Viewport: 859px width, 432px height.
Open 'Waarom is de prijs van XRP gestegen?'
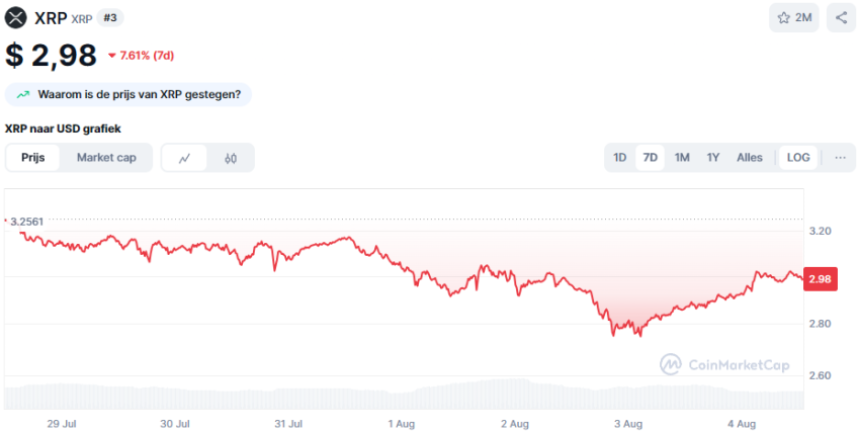[x=138, y=94]
